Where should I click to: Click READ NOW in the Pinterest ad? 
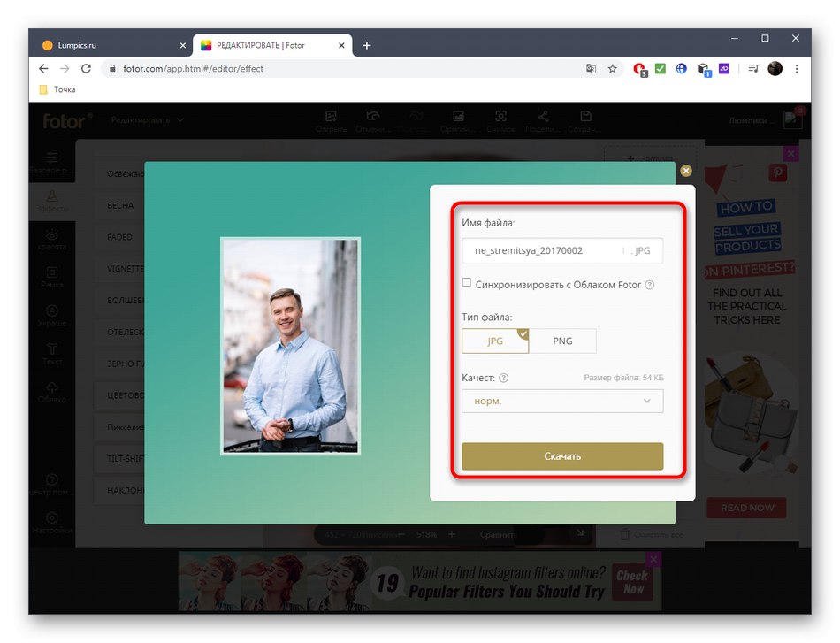coord(747,508)
